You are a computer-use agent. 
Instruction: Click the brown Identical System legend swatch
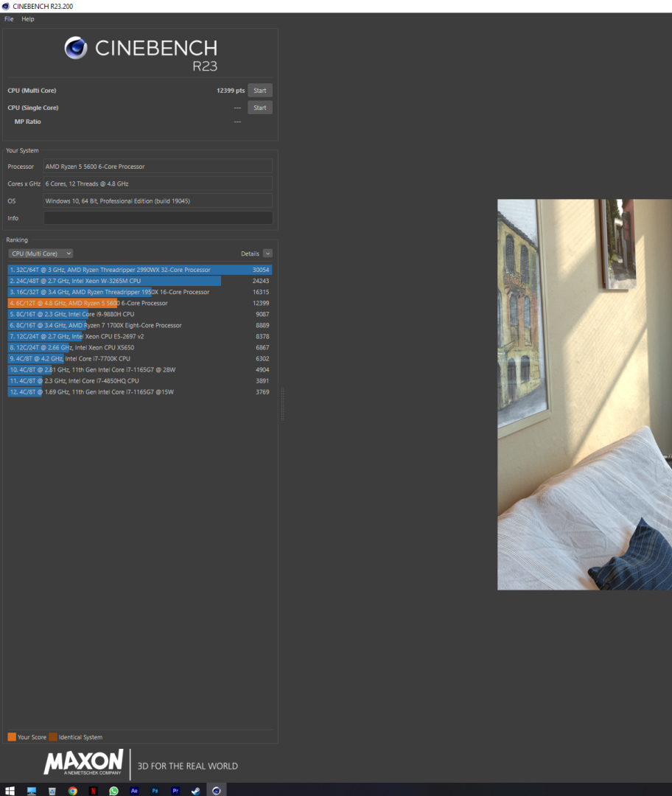(x=53, y=736)
